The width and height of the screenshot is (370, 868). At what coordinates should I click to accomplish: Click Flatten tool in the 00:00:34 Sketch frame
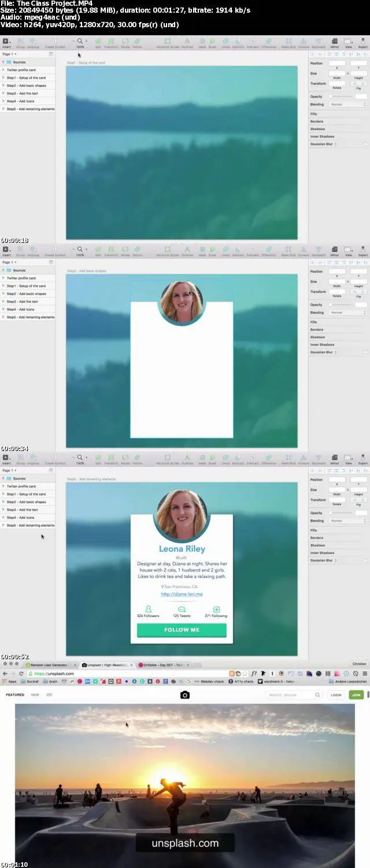(138, 250)
